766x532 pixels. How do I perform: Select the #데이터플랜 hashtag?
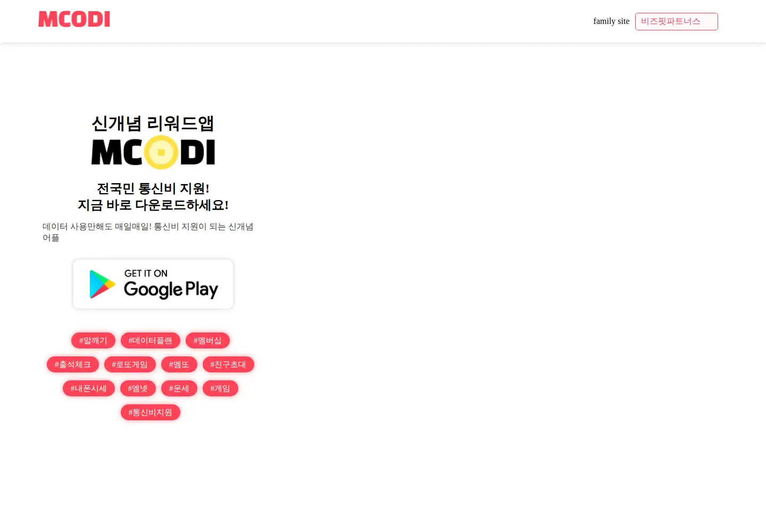(x=151, y=340)
